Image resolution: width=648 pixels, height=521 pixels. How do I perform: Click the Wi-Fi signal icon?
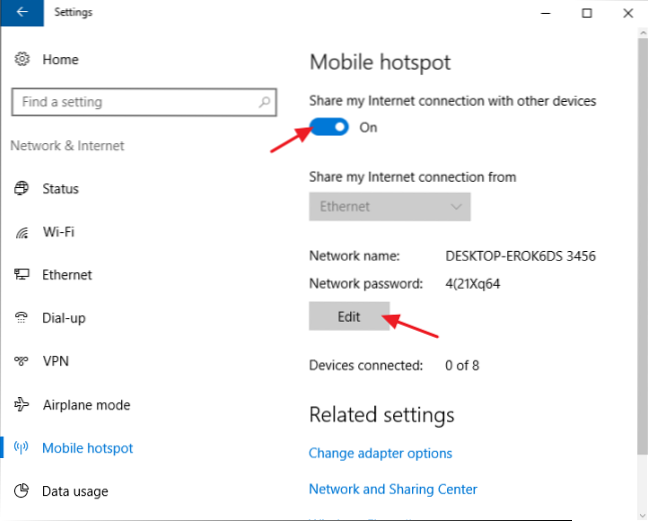(x=22, y=232)
